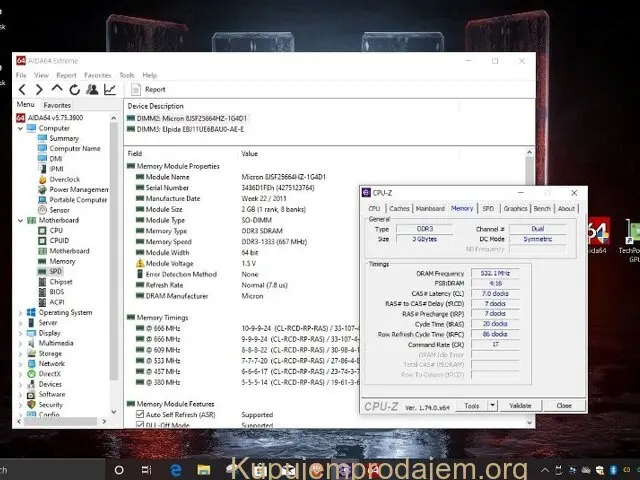Click the Validate button in CPU-Z
640x480 pixels.
click(520, 406)
